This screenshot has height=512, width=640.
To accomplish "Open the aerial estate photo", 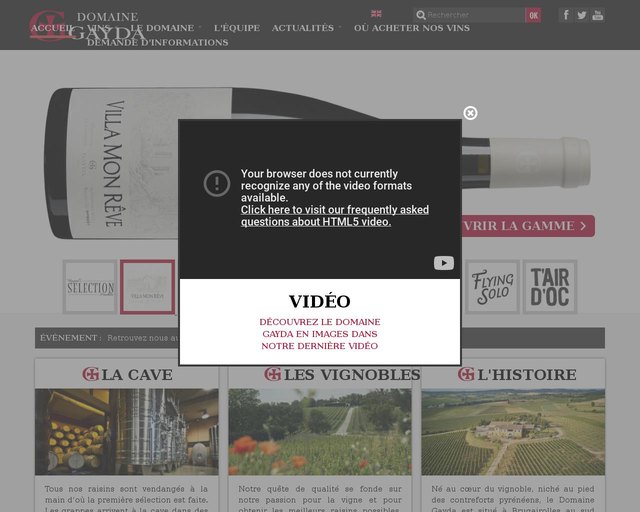I will [x=513, y=432].
